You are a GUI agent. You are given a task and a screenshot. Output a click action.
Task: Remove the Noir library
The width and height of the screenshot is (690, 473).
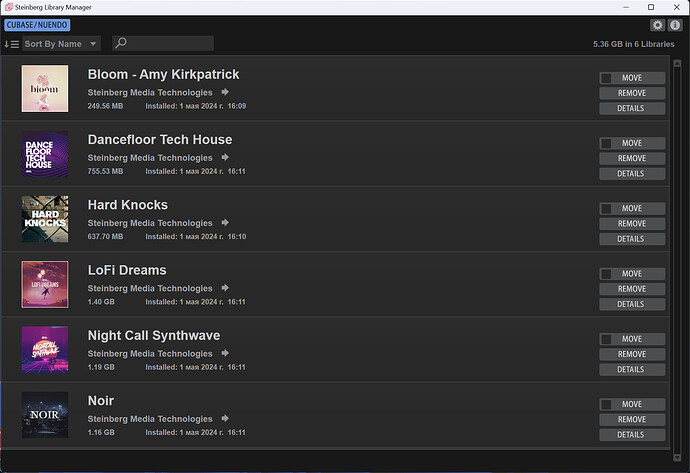[632, 419]
